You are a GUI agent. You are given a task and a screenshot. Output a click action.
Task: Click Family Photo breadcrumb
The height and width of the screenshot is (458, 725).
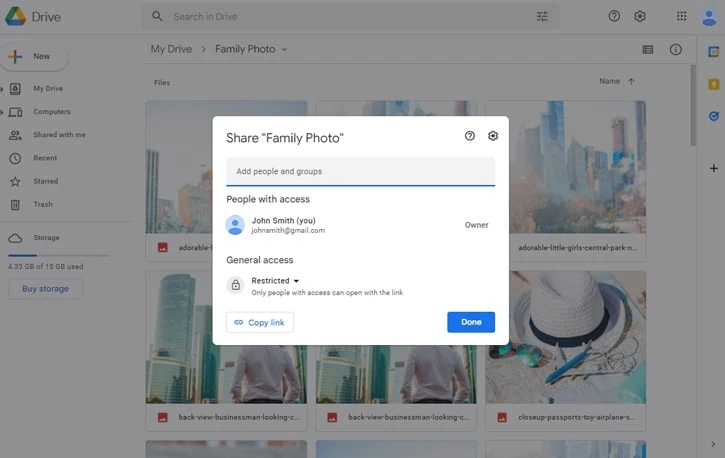coord(245,49)
